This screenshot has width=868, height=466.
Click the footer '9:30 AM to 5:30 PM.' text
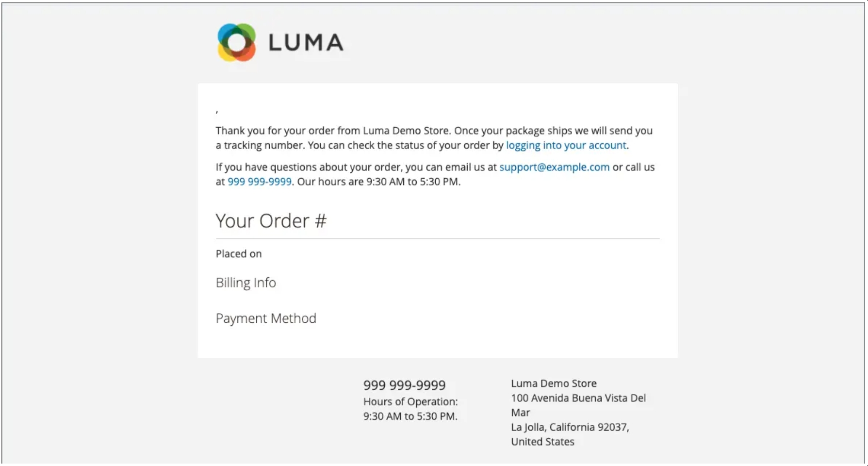tap(410, 416)
